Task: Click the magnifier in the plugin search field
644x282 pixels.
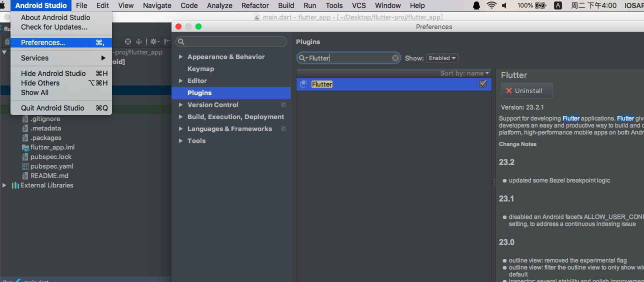Action: [x=303, y=58]
